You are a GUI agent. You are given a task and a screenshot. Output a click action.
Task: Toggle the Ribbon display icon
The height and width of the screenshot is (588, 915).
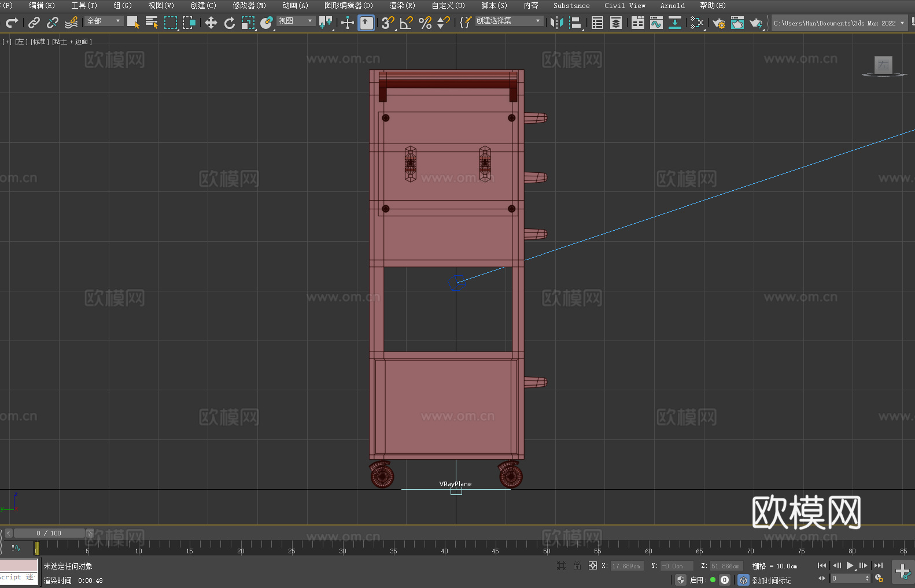pyautogui.click(x=638, y=23)
